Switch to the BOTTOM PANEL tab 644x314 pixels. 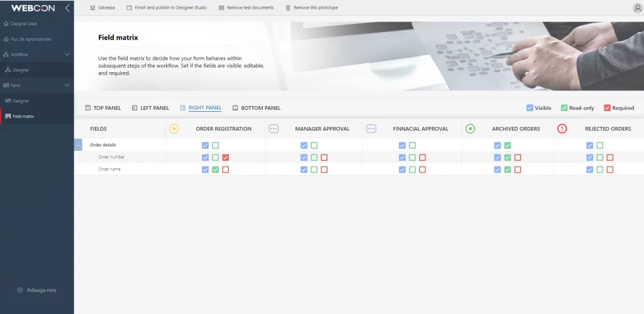pyautogui.click(x=257, y=108)
